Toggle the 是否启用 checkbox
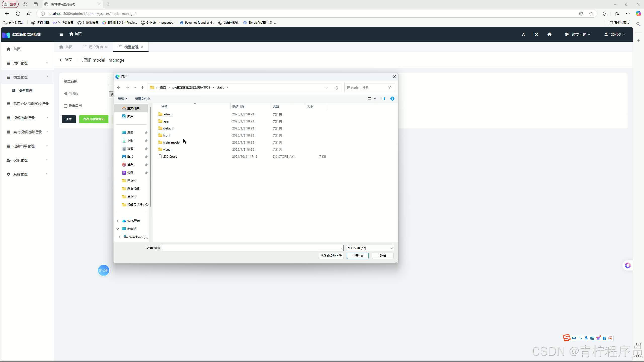Image resolution: width=644 pixels, height=362 pixels. (66, 106)
